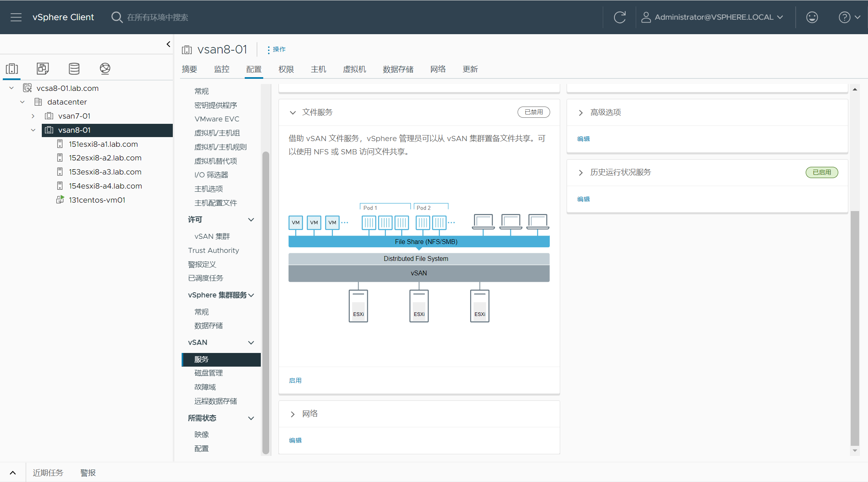Click 编辑 under the 网络 card
868x482 pixels.
point(295,440)
